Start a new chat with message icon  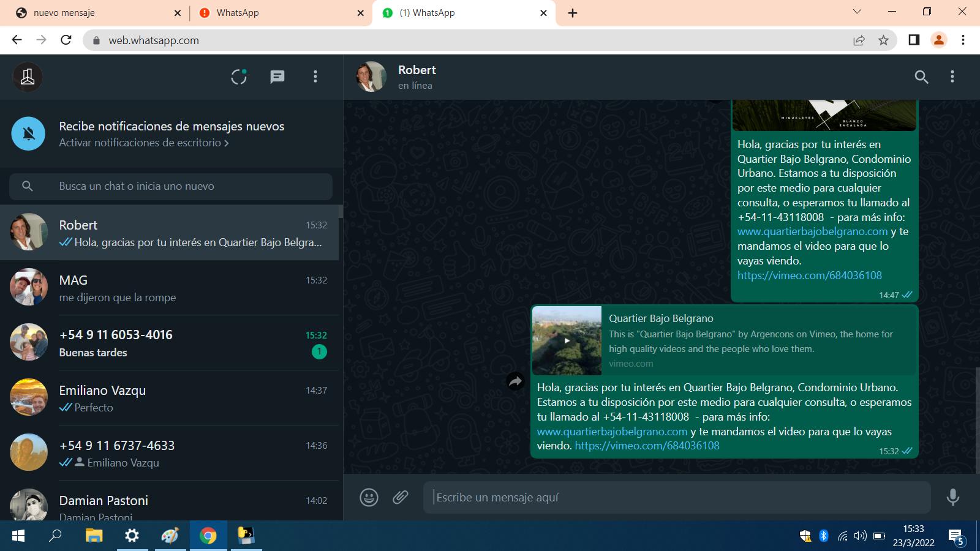[277, 77]
